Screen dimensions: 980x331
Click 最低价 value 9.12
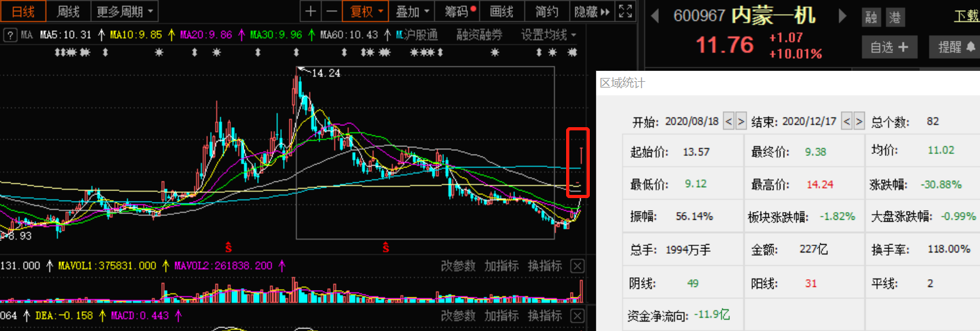click(695, 184)
